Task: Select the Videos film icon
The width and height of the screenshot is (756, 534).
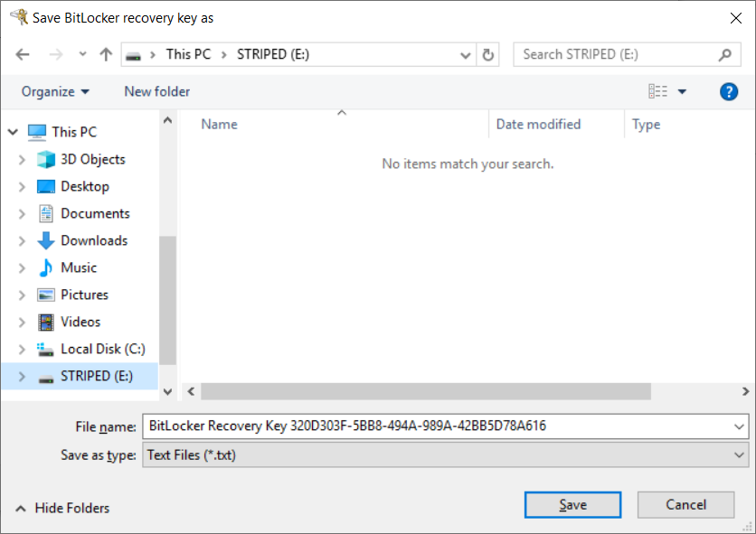Action: (46, 322)
